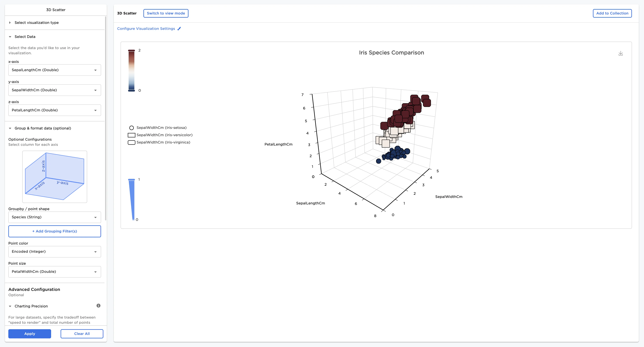The height and width of the screenshot is (347, 644).
Task: Toggle Iris-versicolor series via its legend label
Action: click(x=165, y=135)
